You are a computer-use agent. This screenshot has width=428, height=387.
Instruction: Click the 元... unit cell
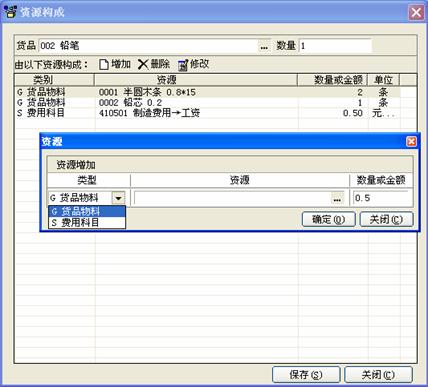point(383,113)
